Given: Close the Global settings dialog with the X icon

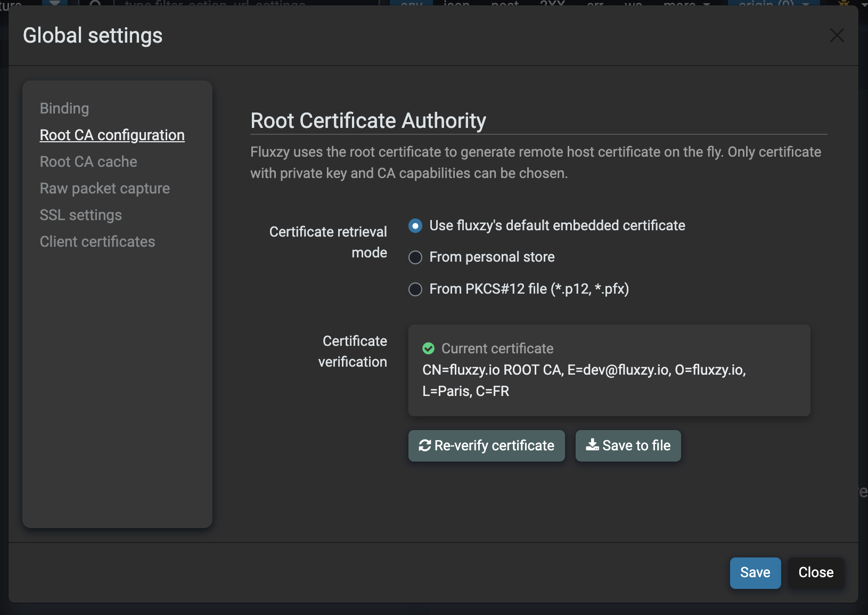Looking at the screenshot, I should point(837,36).
